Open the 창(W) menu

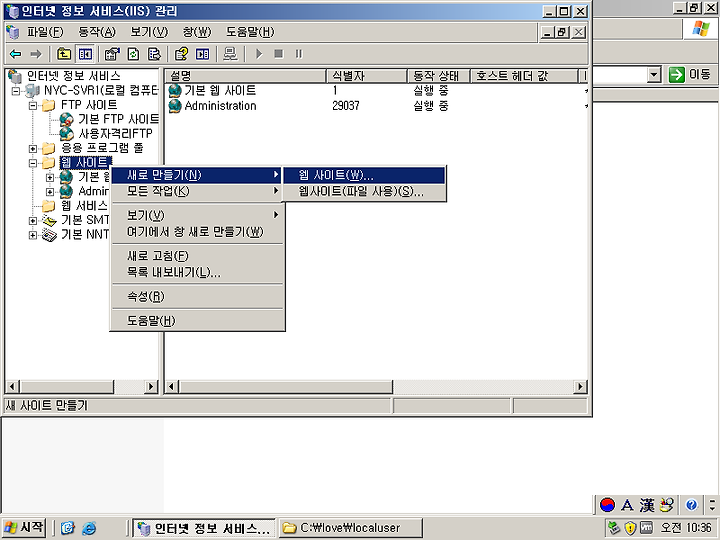197,32
